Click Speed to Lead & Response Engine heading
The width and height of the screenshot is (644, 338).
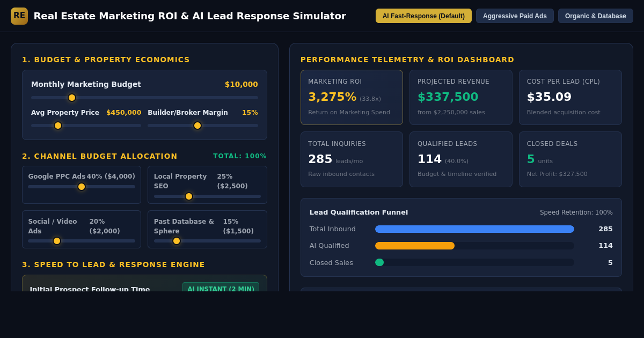(x=113, y=264)
